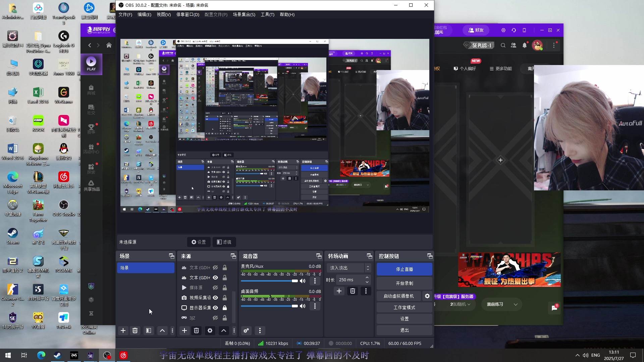Viewport: 644px width, 362px height.
Task: Open OBS 设置 in controls panel
Action: (404, 319)
